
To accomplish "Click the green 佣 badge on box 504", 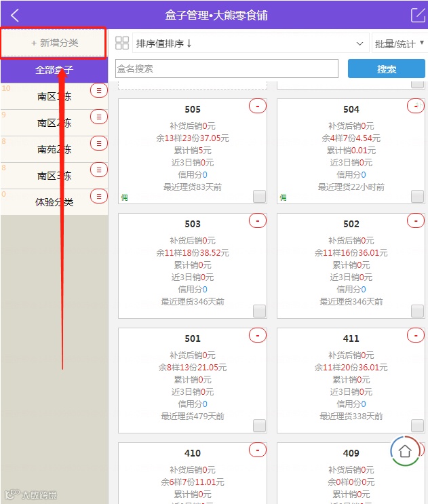I will [x=283, y=197].
